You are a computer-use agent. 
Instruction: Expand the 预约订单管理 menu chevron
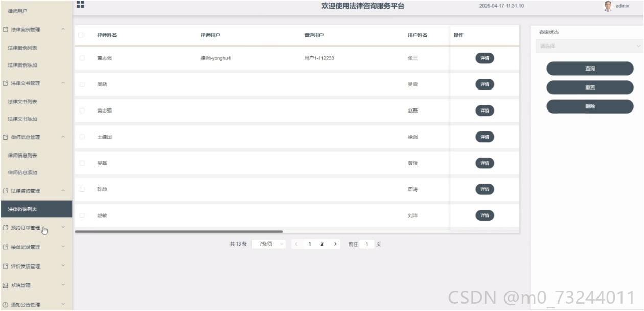click(x=63, y=227)
